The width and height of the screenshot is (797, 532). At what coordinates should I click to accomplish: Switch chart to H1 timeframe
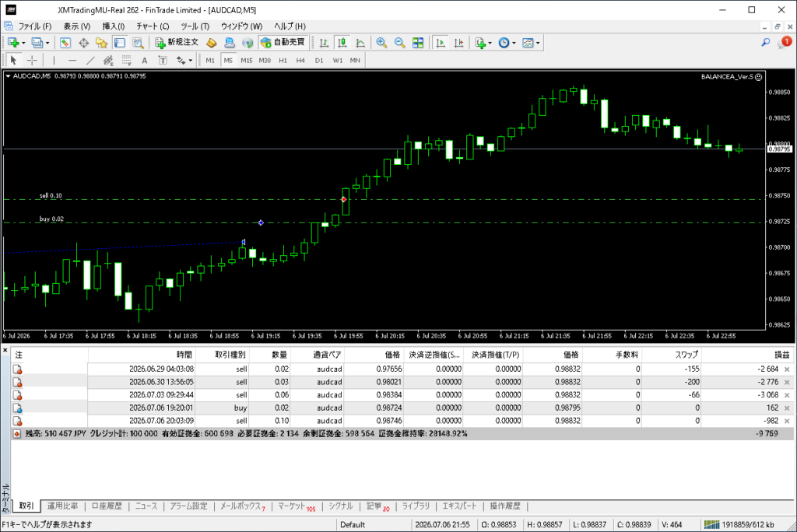coord(283,61)
